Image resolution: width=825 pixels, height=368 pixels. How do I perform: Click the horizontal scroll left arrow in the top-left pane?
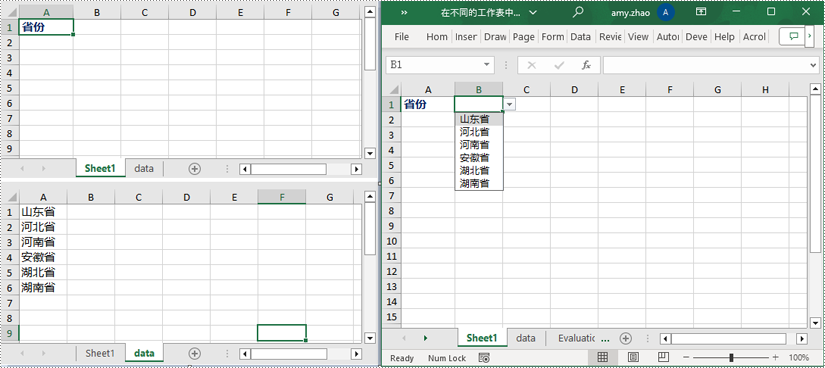pos(245,169)
